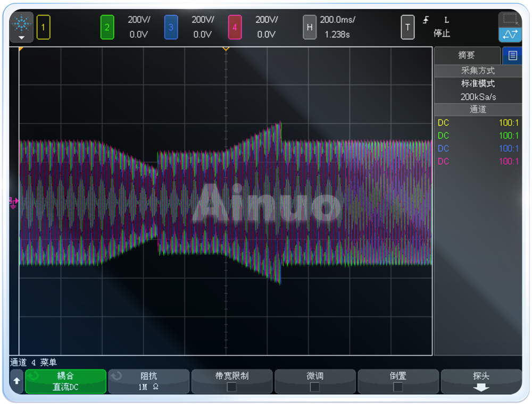Select channel 2 green indicator

107,27
